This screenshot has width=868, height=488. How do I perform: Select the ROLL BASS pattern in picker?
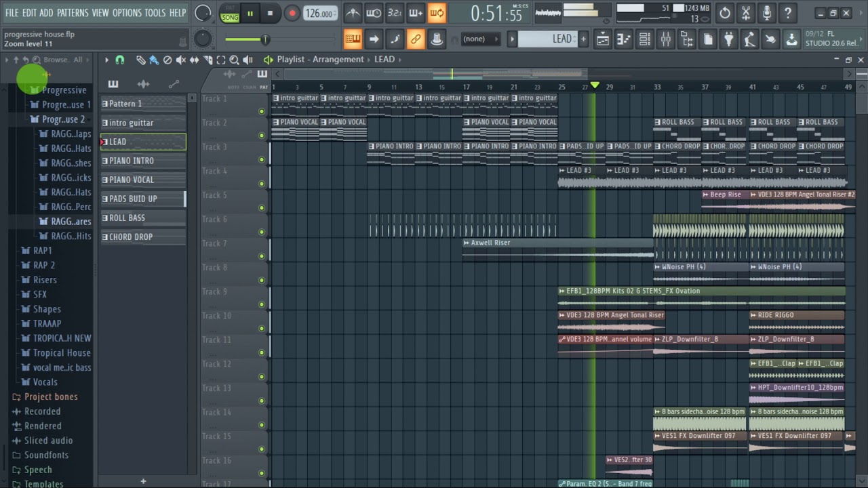click(x=143, y=218)
